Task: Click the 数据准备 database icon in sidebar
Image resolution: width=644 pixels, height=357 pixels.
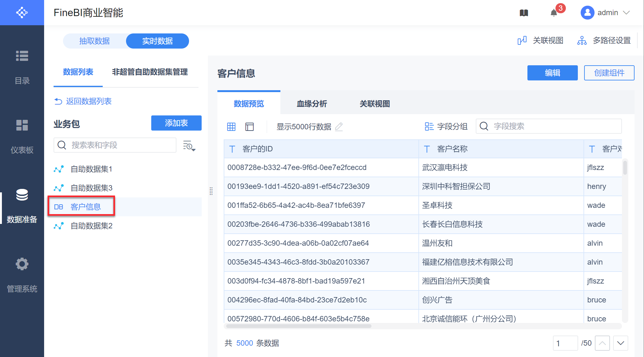Action: pyautogui.click(x=22, y=195)
